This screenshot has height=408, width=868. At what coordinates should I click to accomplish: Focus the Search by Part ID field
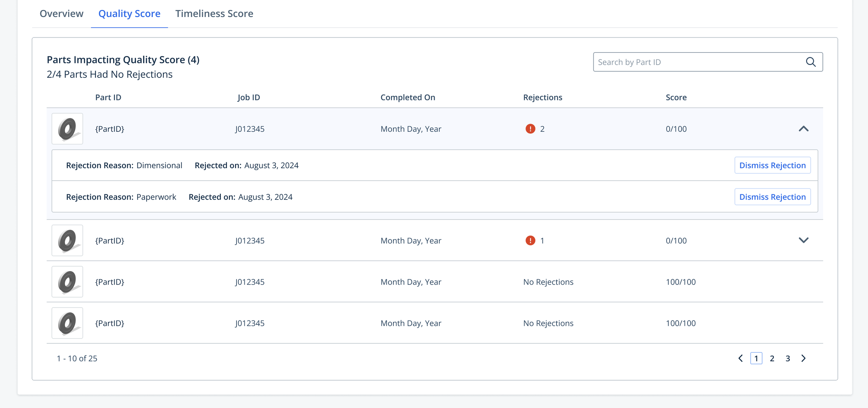698,62
